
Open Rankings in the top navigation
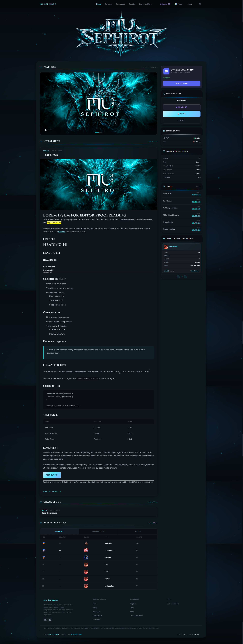coord(108,4)
